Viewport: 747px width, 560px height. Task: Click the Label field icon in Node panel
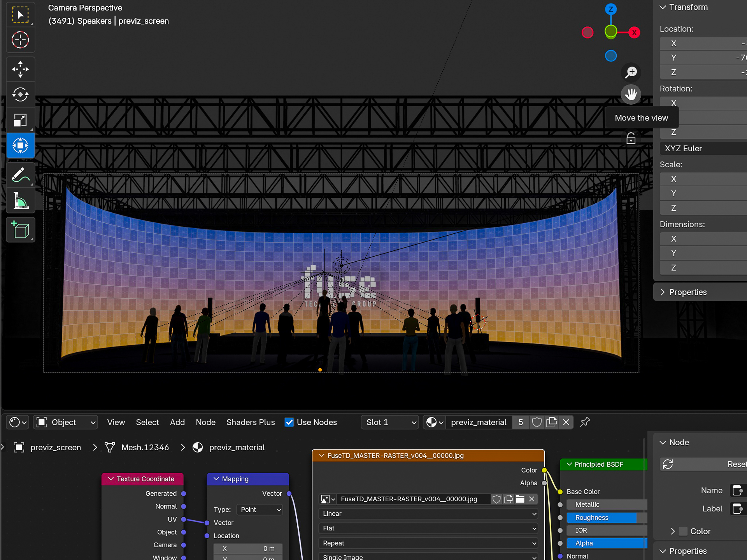pos(738,509)
